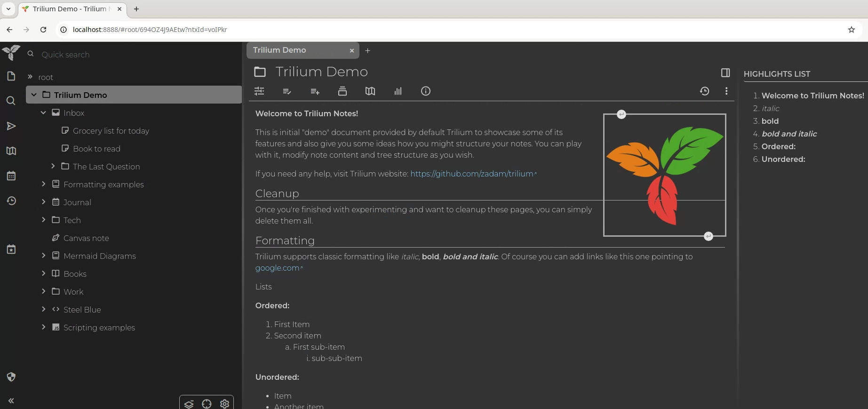Image resolution: width=868 pixels, height=409 pixels.
Task: Open Canvas note in tree
Action: pos(86,238)
